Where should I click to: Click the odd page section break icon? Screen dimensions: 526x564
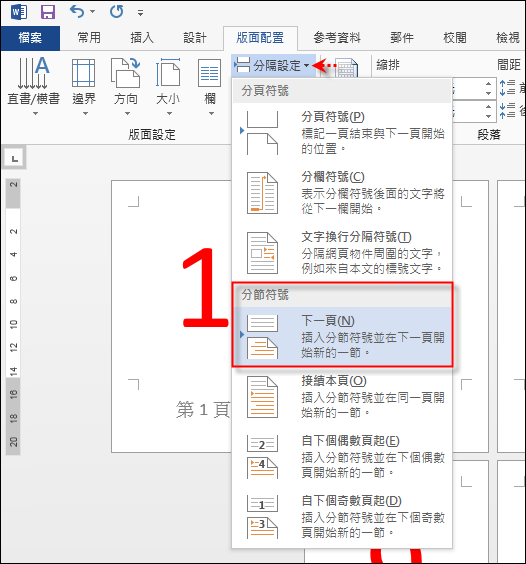[x=262, y=517]
